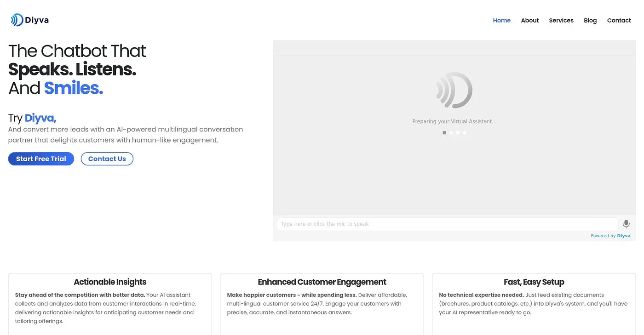
Task: Click 'Stay ahead of the competition with better data.'
Action: click(80, 295)
